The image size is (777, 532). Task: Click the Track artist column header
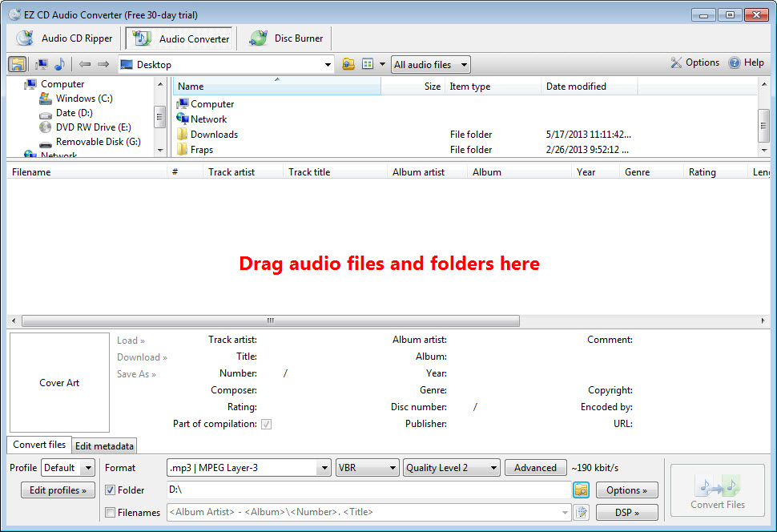click(243, 172)
